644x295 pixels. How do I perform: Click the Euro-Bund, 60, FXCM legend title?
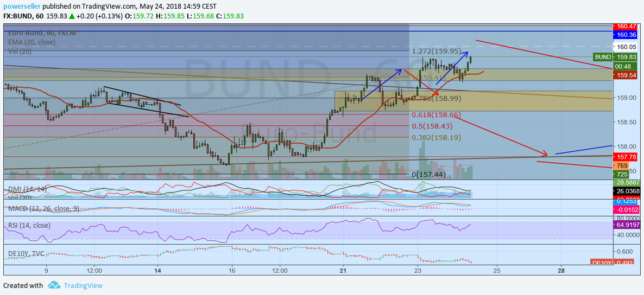42,33
